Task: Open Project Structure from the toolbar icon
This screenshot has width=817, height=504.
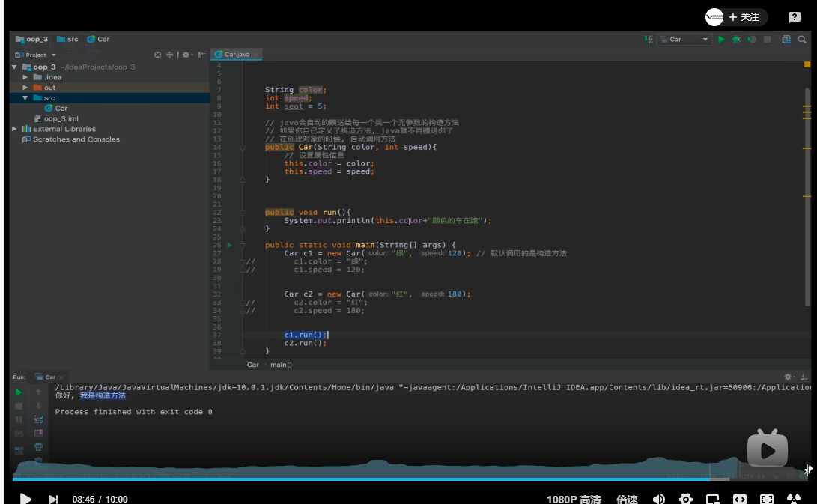Action: click(786, 40)
